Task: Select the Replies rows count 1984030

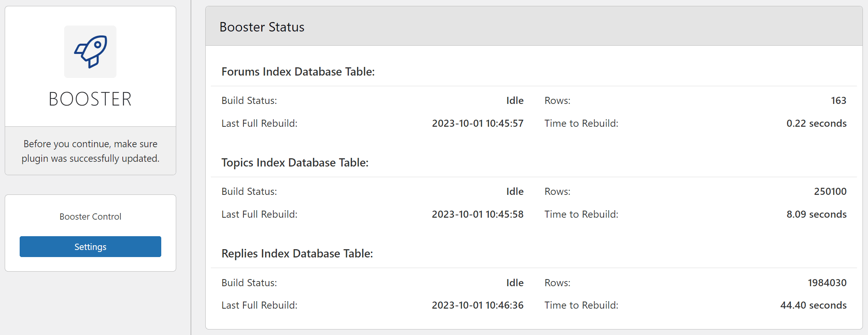Action: [x=827, y=283]
